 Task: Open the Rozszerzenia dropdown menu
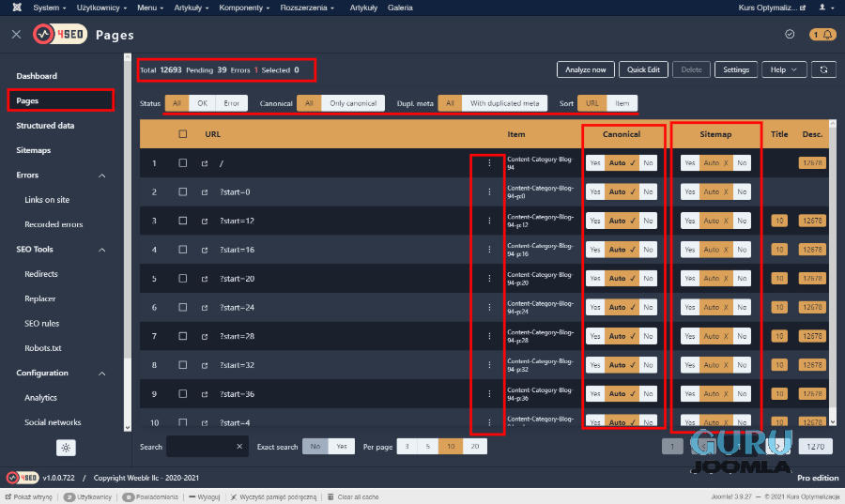click(x=307, y=8)
